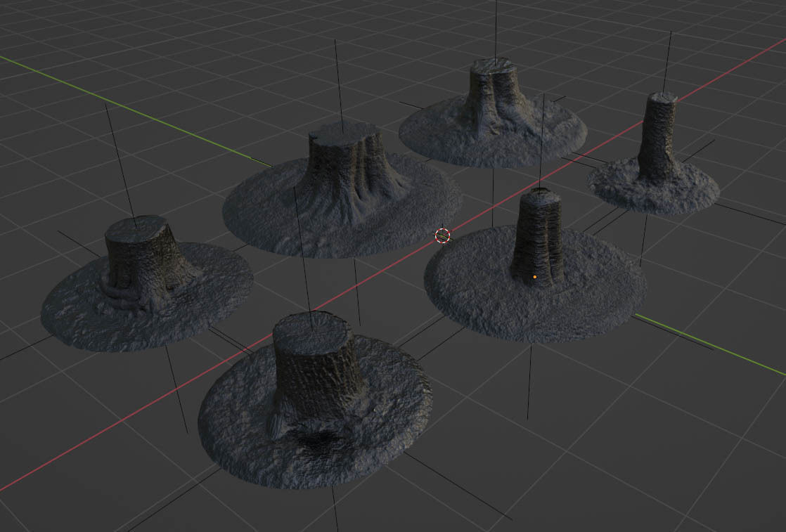The image size is (786, 532).
Task: Select the widest stump with flared roots
Action: point(342,189)
